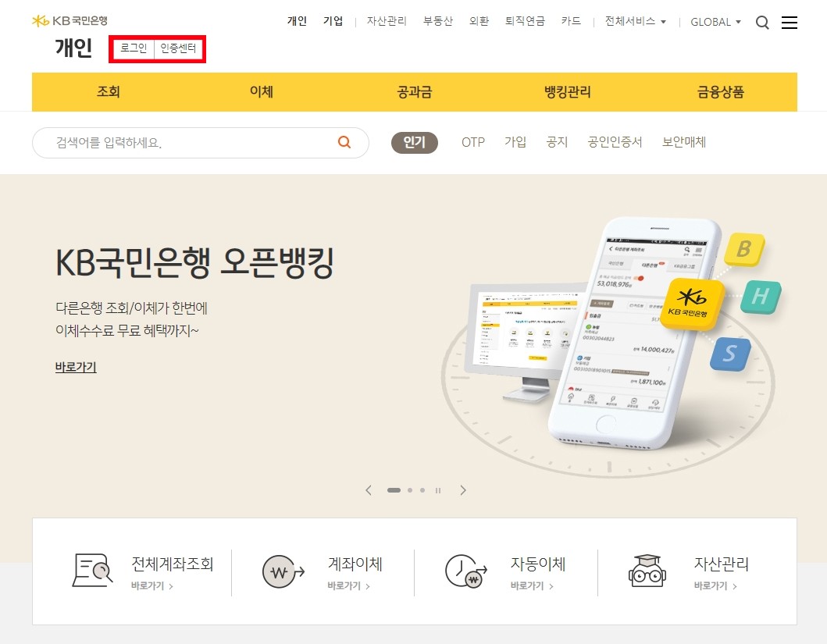Open the 금융상품 menu
Image resolution: width=827 pixels, height=644 pixels.
pyautogui.click(x=720, y=91)
